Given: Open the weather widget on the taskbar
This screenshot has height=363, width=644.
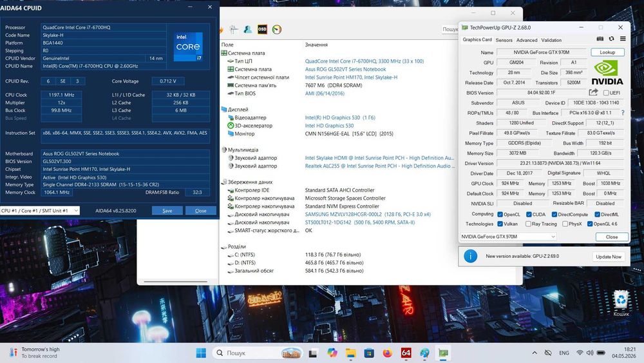Looking at the screenshot, I should tap(35, 353).
